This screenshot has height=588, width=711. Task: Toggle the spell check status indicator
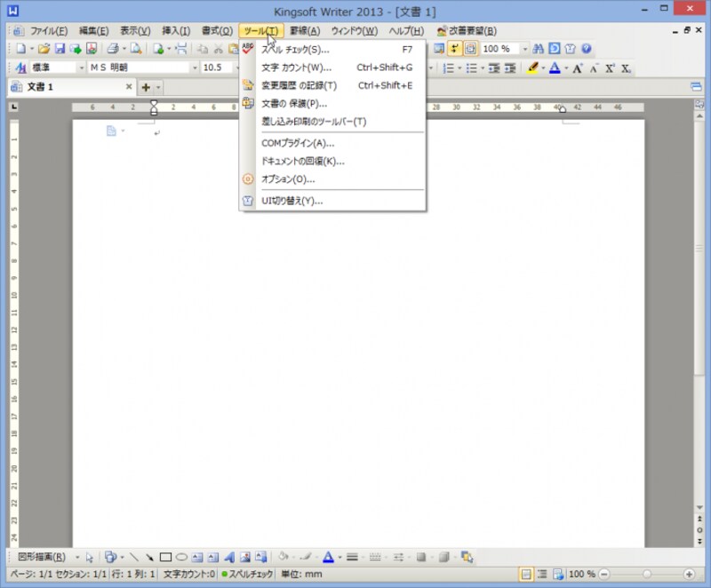(x=250, y=575)
